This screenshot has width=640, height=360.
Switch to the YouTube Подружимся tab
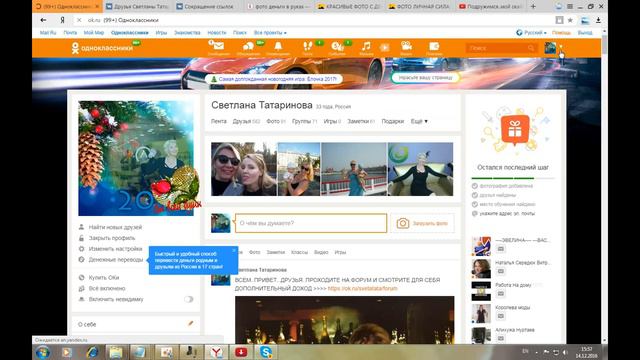[x=492, y=7]
